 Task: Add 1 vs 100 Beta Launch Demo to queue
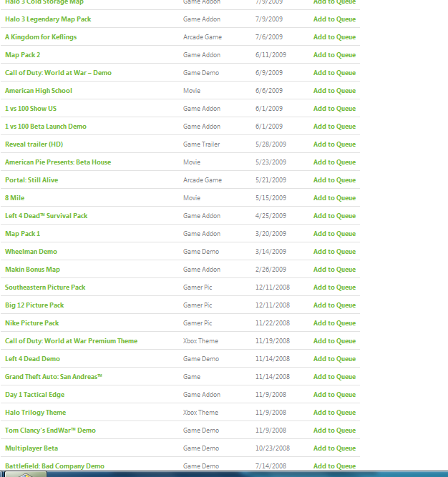[x=334, y=127]
